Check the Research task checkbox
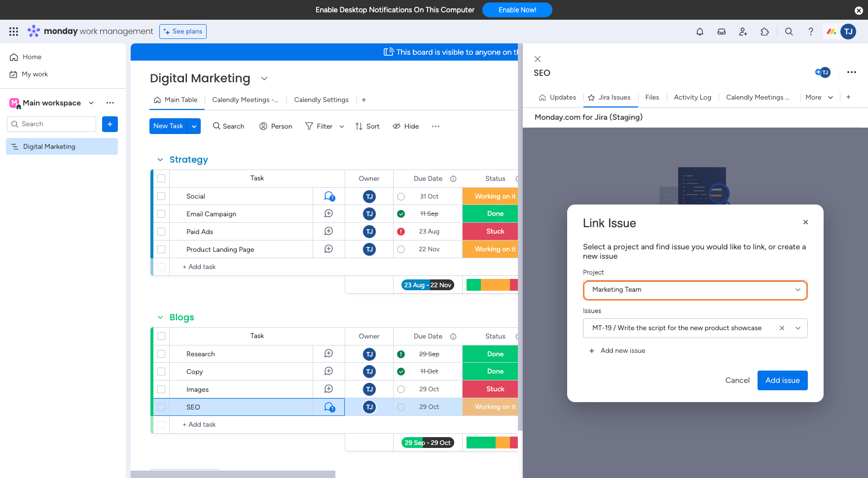 161,354
